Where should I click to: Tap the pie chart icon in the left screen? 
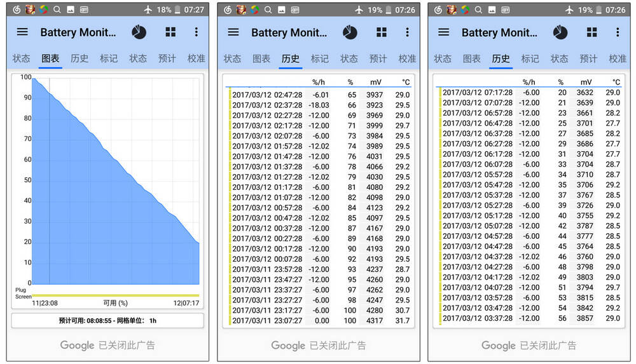pyautogui.click(x=139, y=32)
